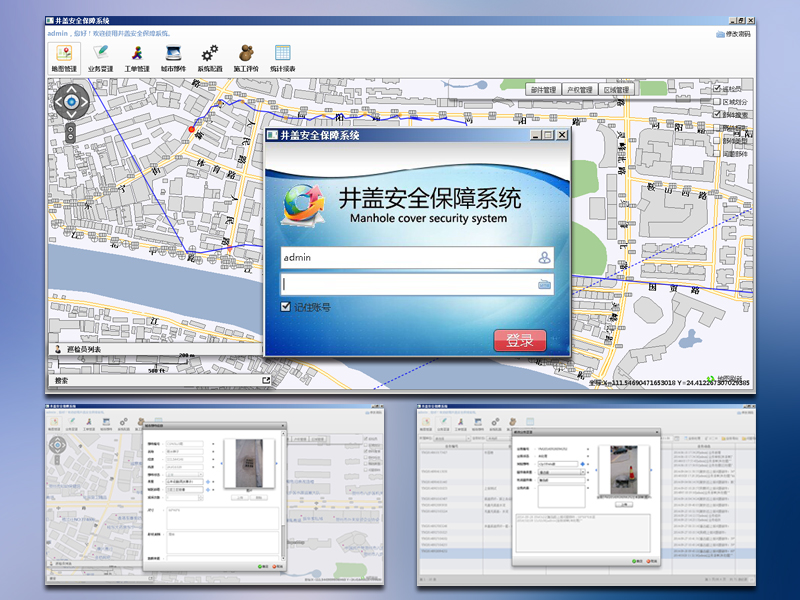Open the 工单管理 work order module
Viewport: 800px width, 600px height.
(137, 58)
